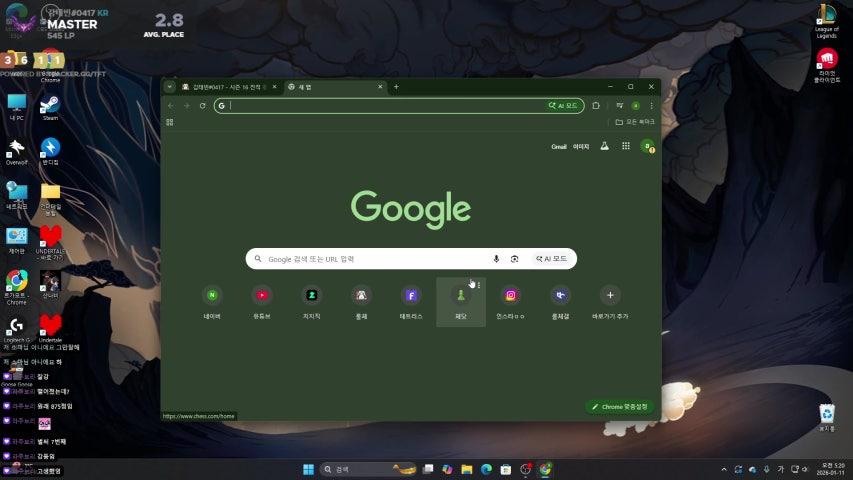The width and height of the screenshot is (853, 480).
Task: Select the New Tab page tab
Action: [335, 87]
